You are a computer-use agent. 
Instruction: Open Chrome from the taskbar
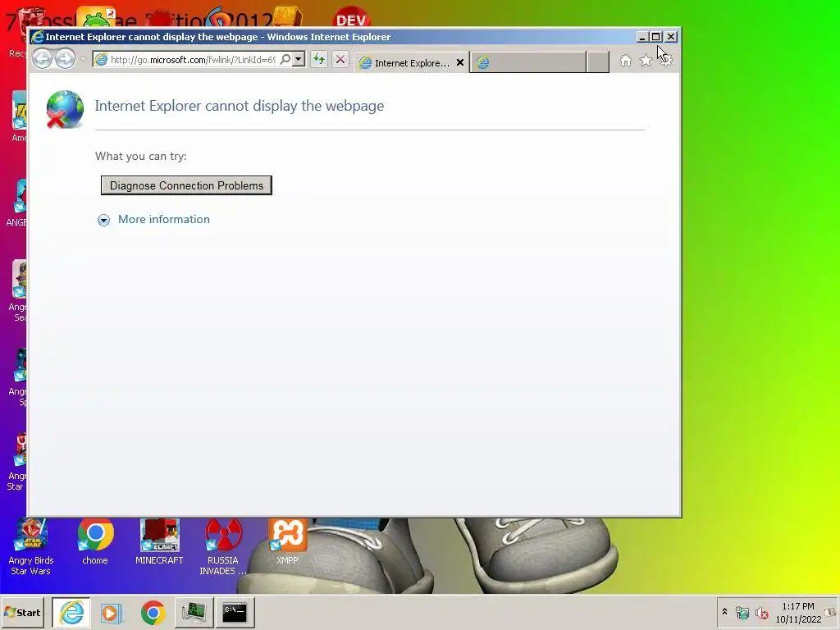click(153, 612)
